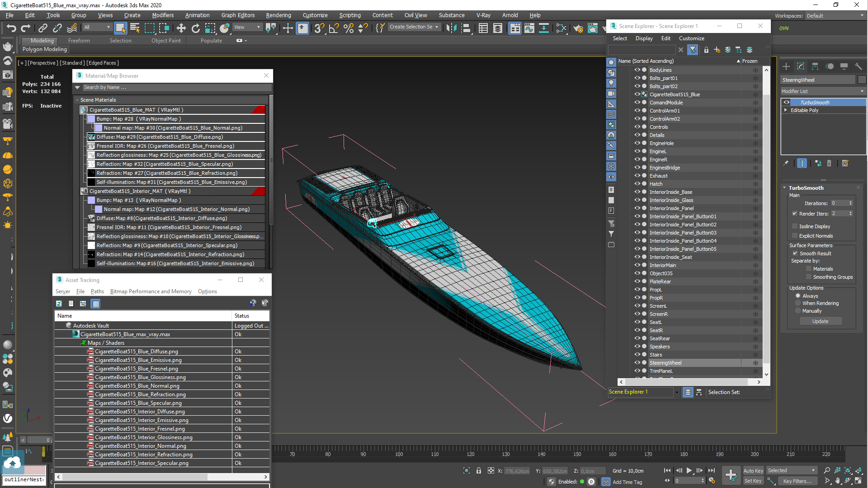Toggle Smooth Result checkbox
This screenshot has width=868, height=488.
pos(795,253)
